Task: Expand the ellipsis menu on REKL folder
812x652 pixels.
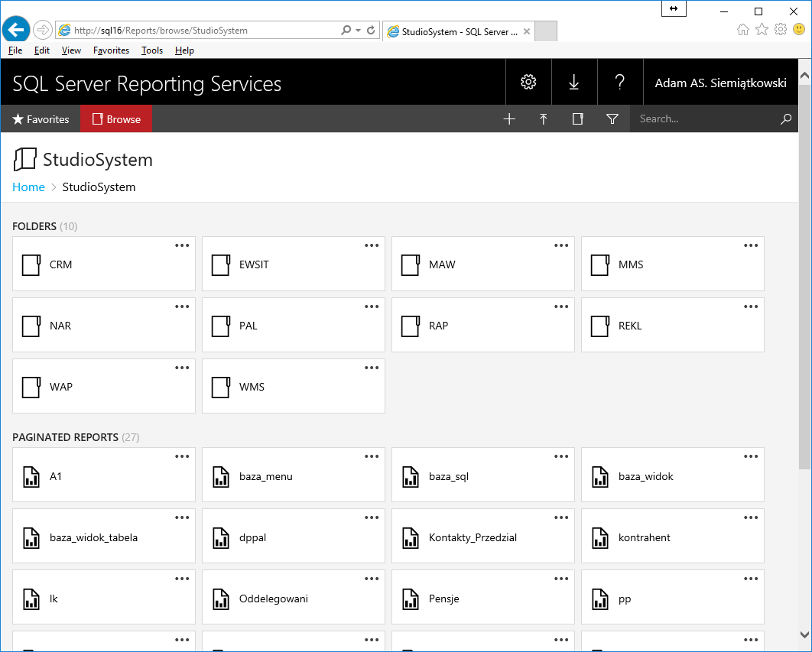Action: (750, 307)
